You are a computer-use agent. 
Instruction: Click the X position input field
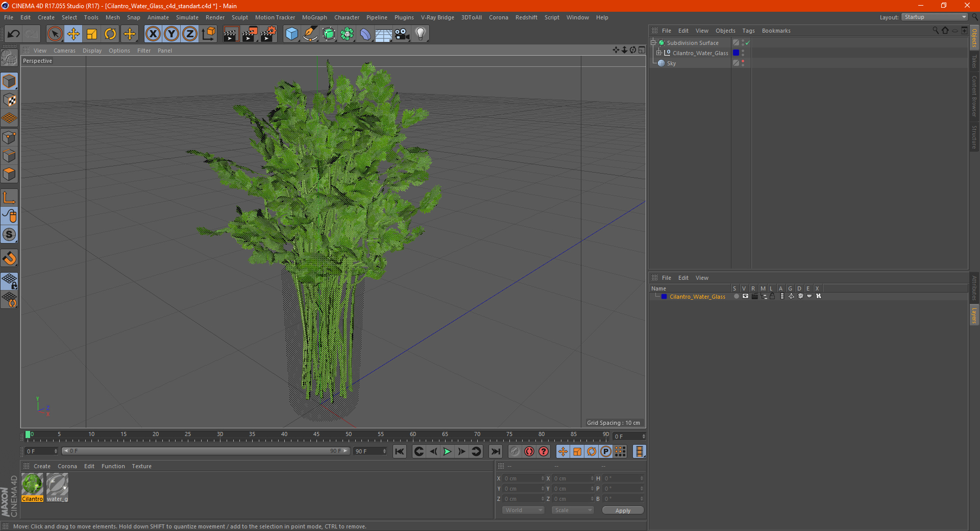pos(523,478)
